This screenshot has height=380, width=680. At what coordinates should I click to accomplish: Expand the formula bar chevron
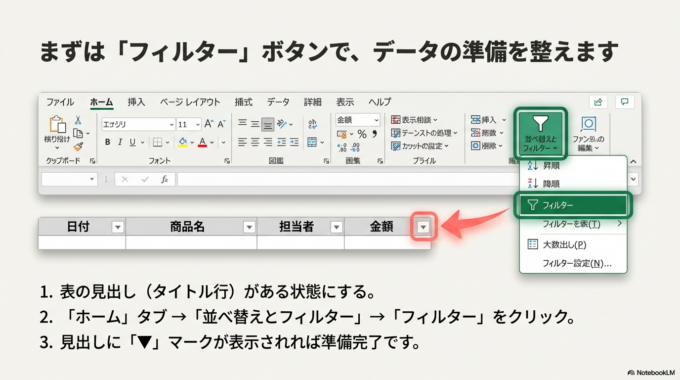[x=634, y=179]
